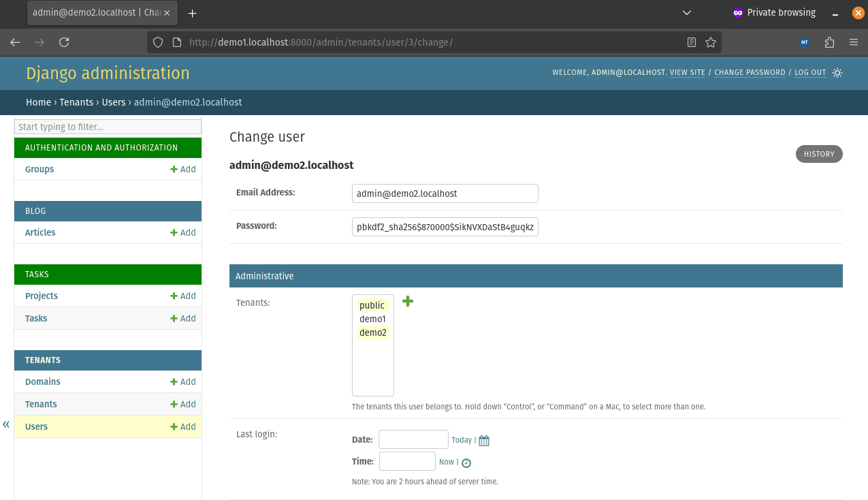Screen dimensions: 868x500
Task: Click Add next to Projects
Action: [183, 296]
